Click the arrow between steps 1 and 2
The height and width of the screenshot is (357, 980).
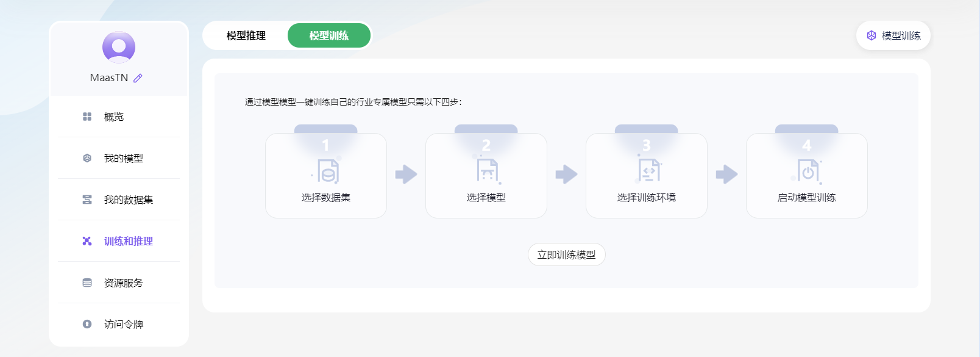pos(406,175)
